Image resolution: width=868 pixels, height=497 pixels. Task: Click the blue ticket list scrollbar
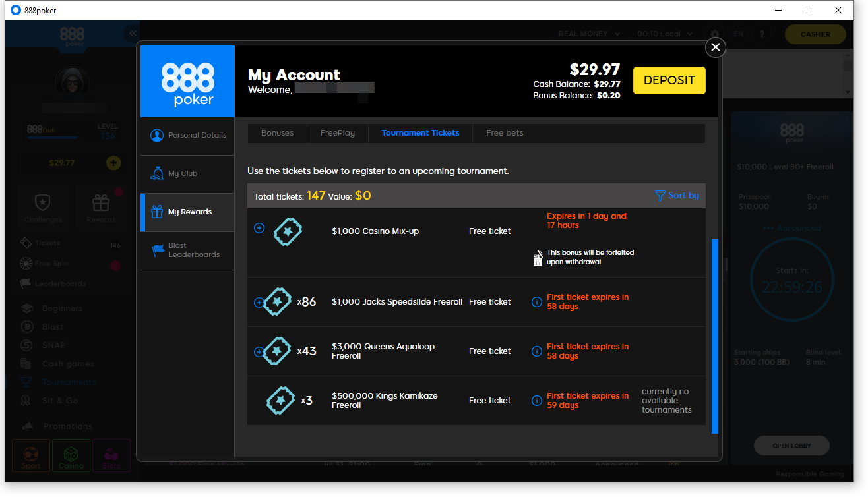[x=715, y=336]
